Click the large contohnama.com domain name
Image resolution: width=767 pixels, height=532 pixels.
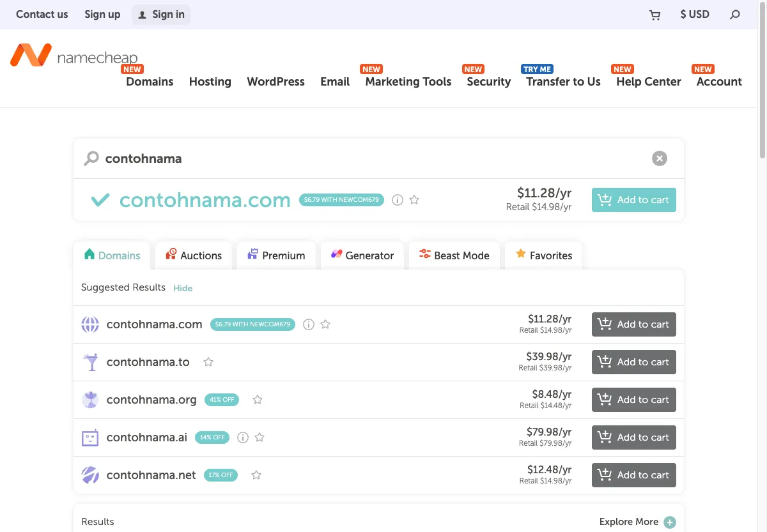click(205, 200)
